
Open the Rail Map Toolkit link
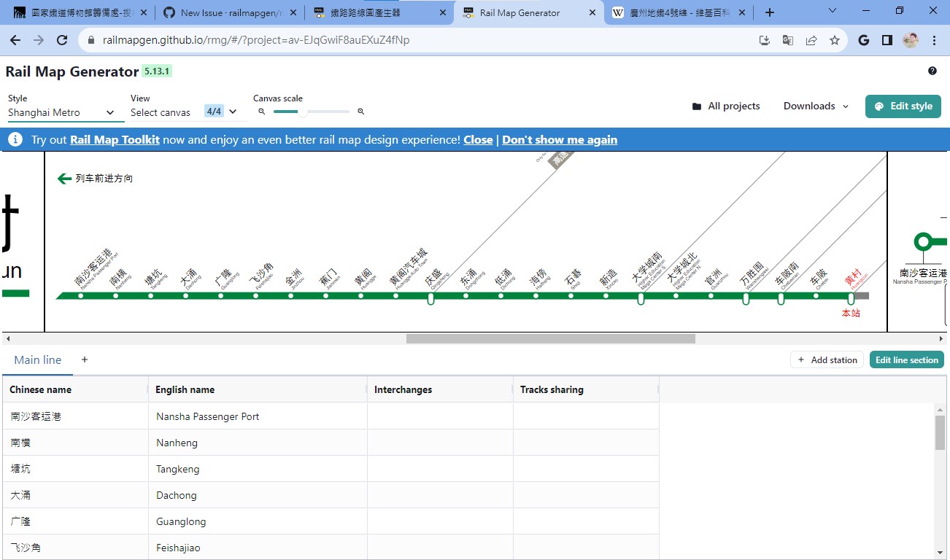click(x=115, y=139)
